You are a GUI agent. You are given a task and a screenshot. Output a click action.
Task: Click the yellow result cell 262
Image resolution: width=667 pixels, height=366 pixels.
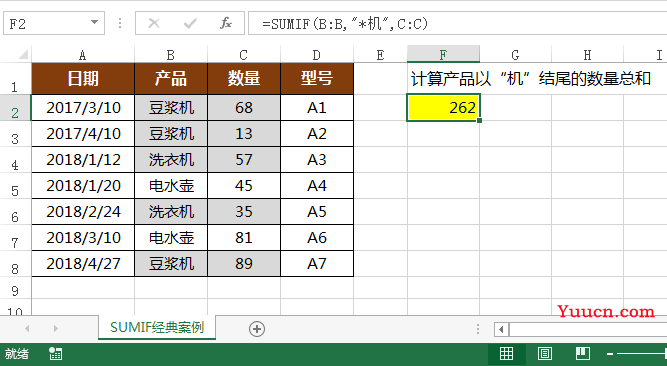443,108
